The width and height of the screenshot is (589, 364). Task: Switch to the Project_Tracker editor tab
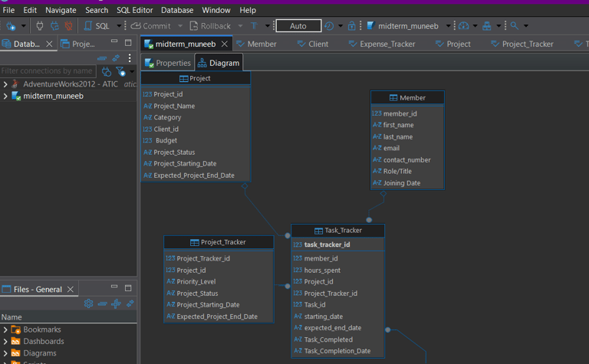coord(522,44)
